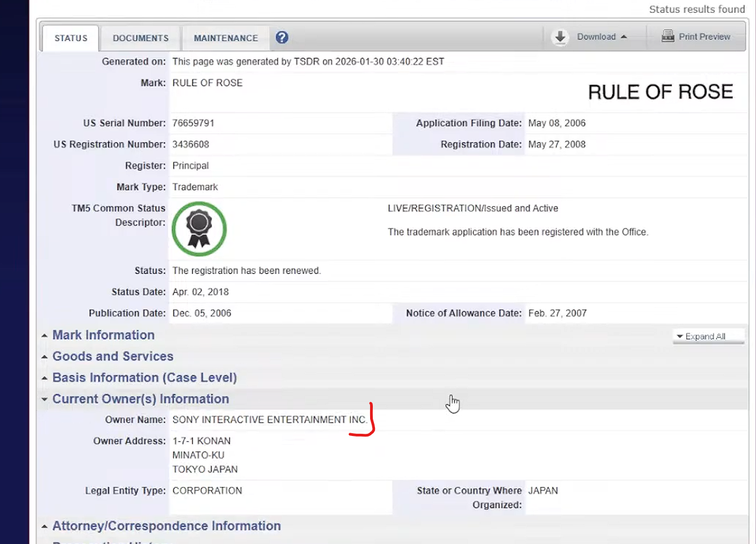The height and width of the screenshot is (544, 756).
Task: Select the STATUS tab
Action: (71, 38)
